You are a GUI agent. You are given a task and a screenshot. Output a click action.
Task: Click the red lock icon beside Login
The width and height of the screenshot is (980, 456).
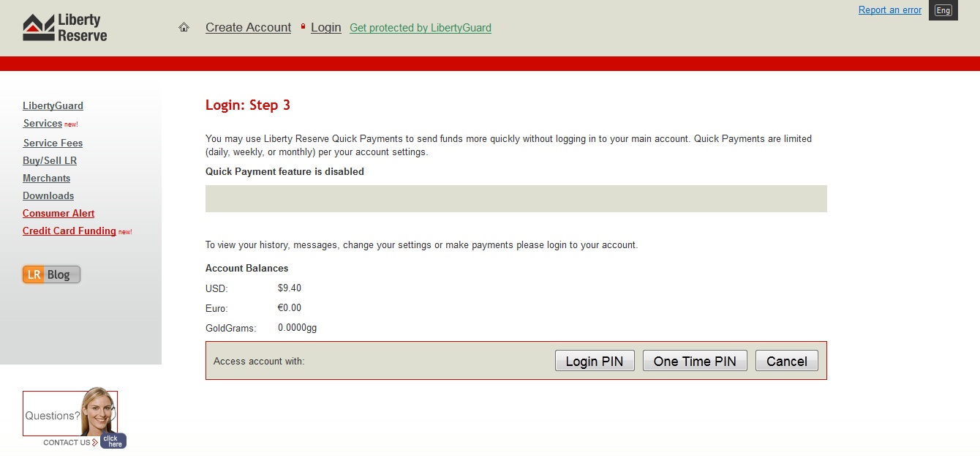303,26
